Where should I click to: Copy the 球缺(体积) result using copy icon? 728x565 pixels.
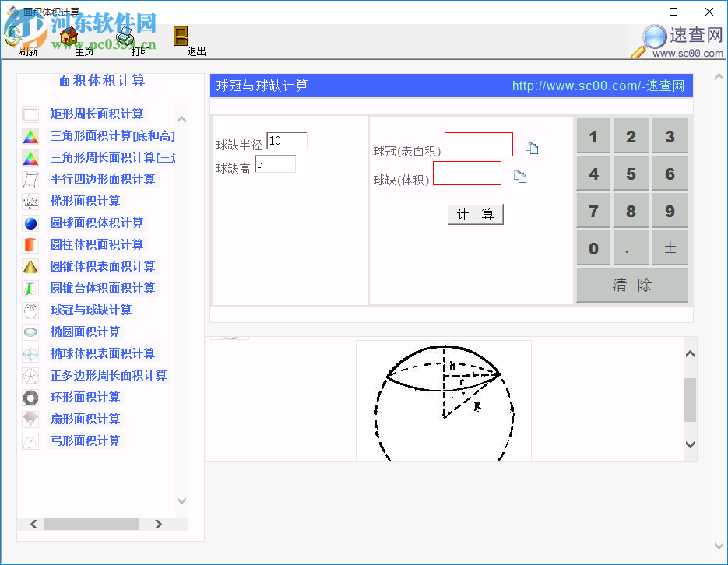pos(520,177)
